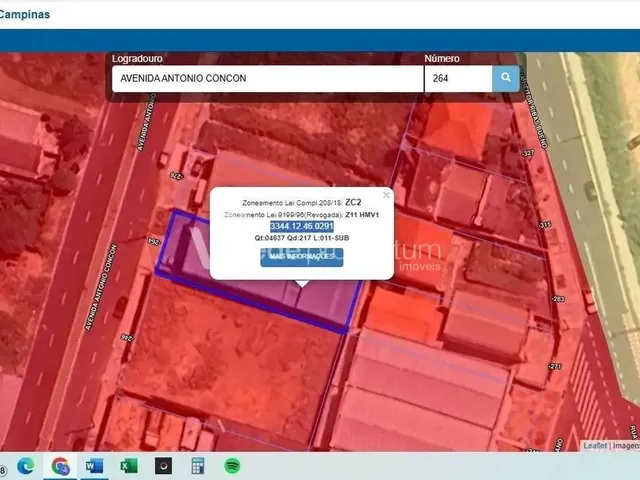
Task: Open Google Chrome from the taskbar
Action: [60, 466]
